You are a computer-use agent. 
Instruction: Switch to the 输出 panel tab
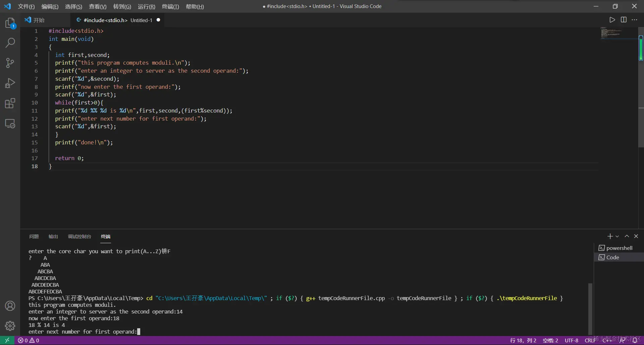[53, 236]
